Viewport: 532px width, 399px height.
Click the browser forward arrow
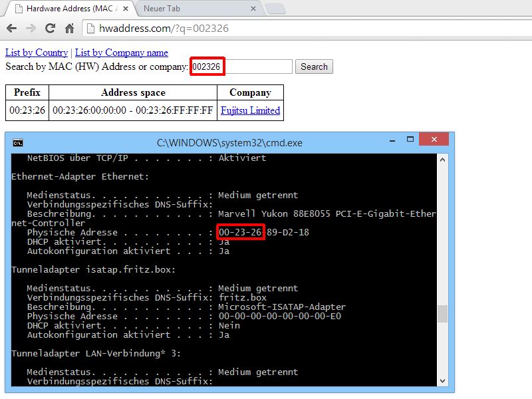[x=31, y=29]
